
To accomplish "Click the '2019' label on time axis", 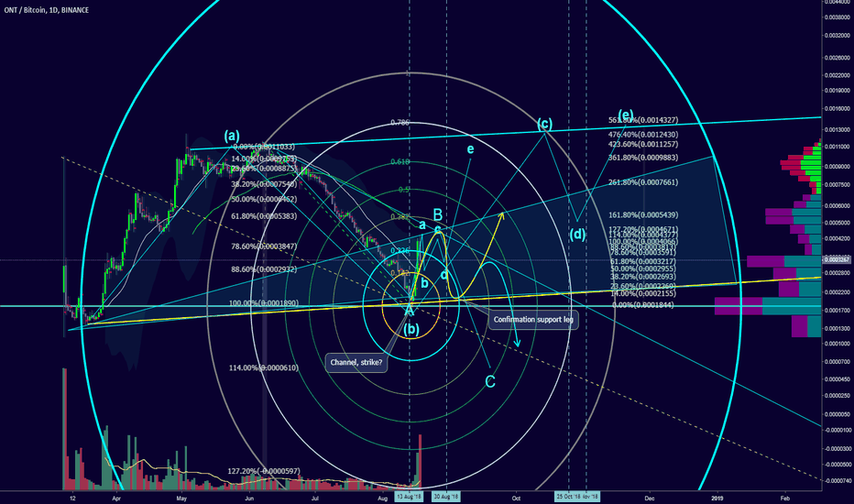I will 717,498.
